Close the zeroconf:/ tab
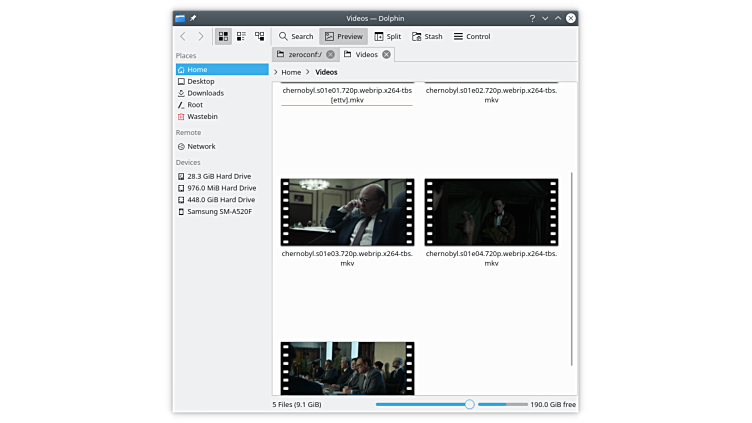This screenshot has height=423, width=752. 330,54
